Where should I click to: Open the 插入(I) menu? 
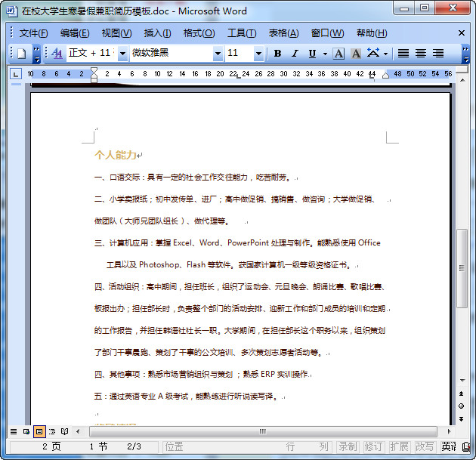pyautogui.click(x=157, y=33)
